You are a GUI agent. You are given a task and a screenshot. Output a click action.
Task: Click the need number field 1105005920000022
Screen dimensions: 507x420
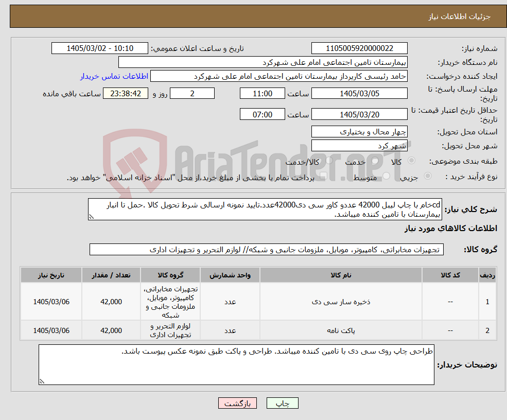tap(359, 48)
